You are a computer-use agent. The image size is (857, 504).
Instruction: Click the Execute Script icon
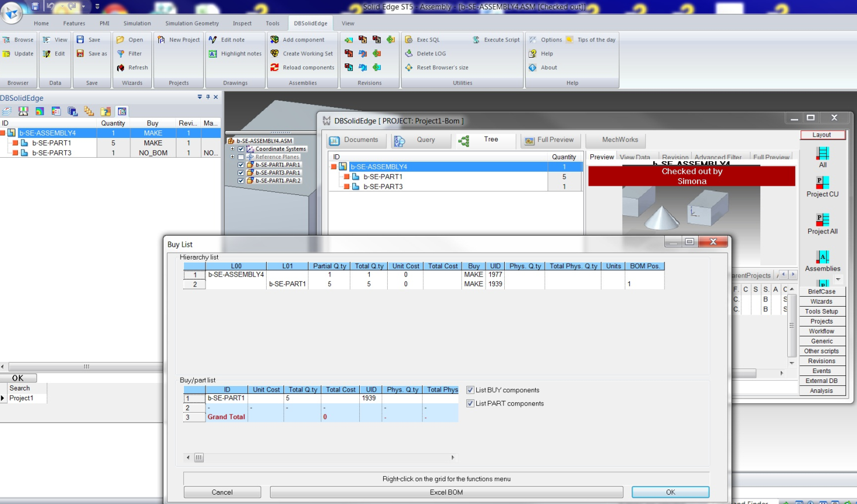click(x=476, y=40)
